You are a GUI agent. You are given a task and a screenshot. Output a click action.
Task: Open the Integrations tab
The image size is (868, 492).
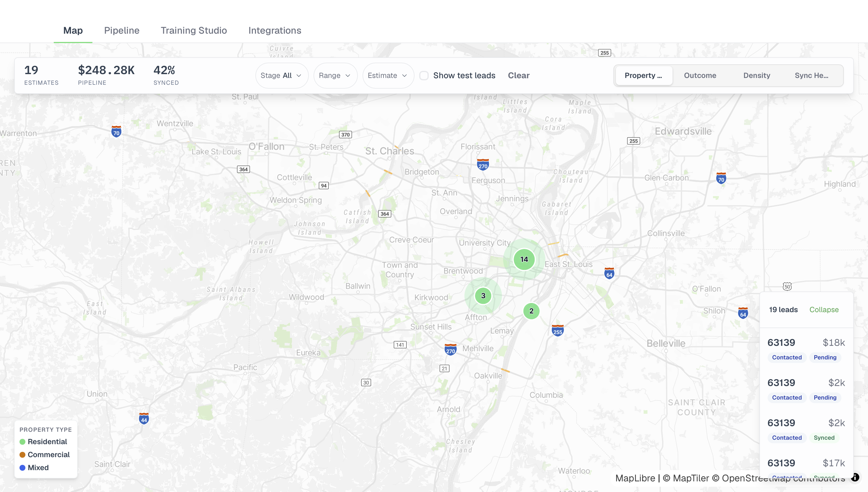tap(275, 30)
